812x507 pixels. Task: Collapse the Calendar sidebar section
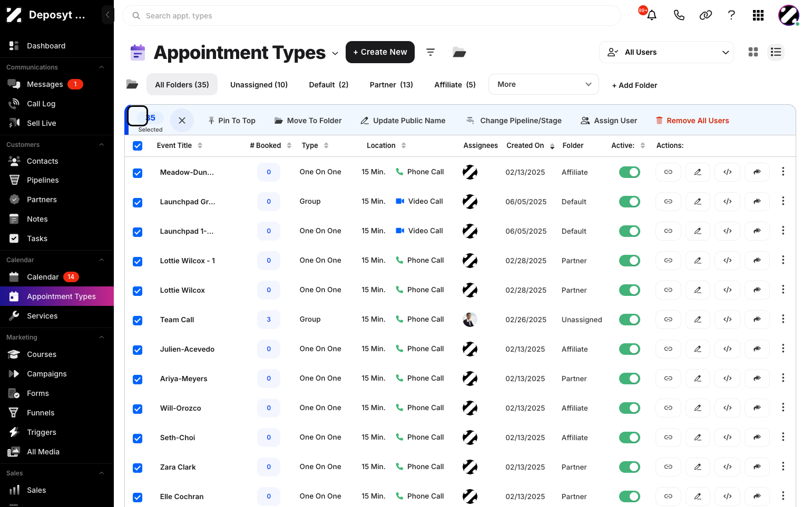(x=102, y=260)
